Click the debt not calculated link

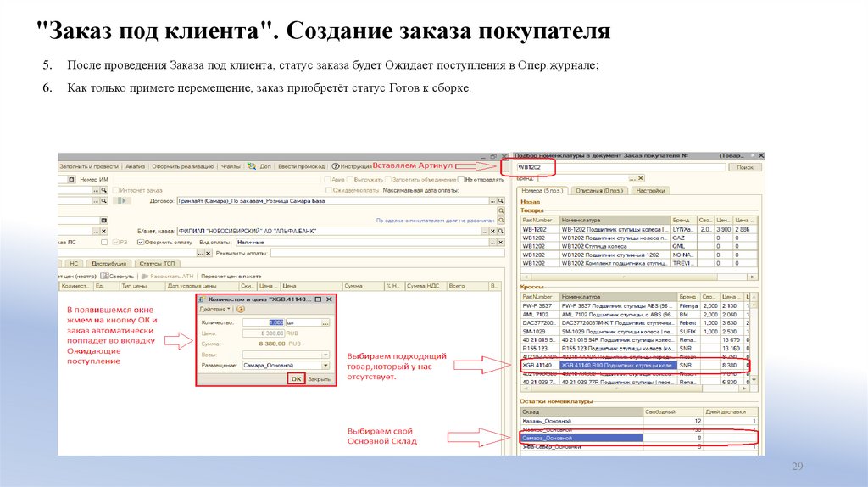435,221
